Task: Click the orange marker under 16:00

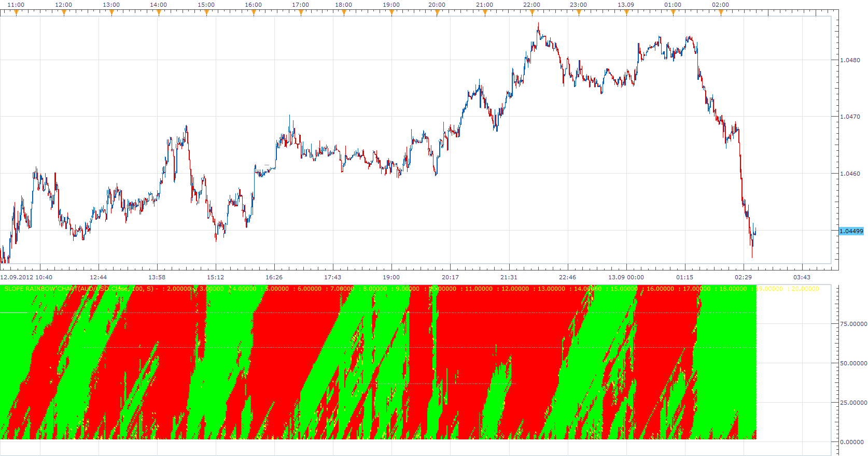Action: pos(254,13)
